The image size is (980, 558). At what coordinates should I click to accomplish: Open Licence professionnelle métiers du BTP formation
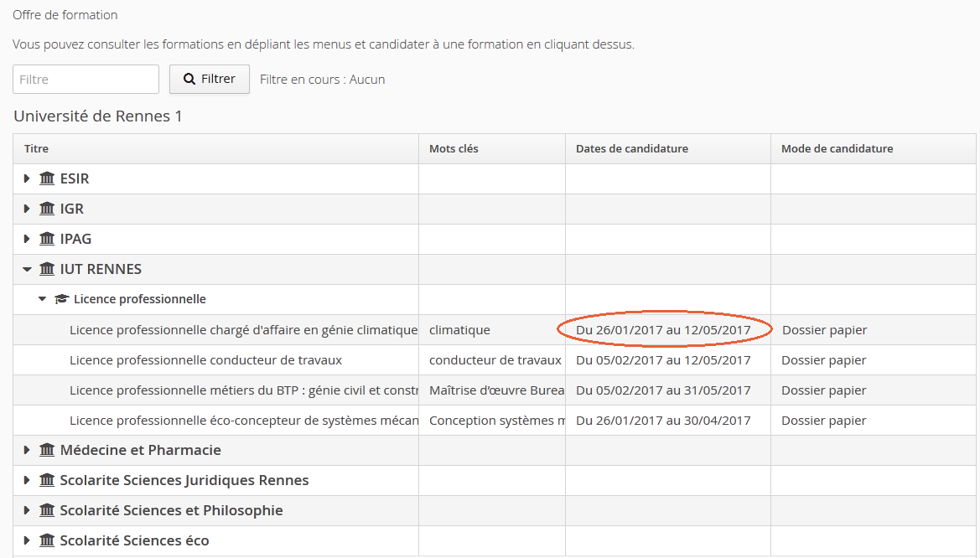(x=244, y=390)
